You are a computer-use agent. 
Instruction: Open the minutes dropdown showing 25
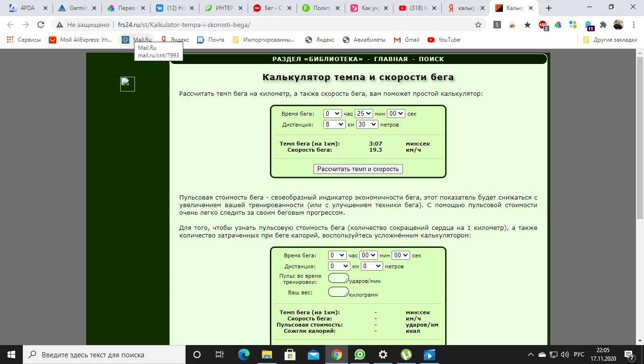[x=364, y=114]
